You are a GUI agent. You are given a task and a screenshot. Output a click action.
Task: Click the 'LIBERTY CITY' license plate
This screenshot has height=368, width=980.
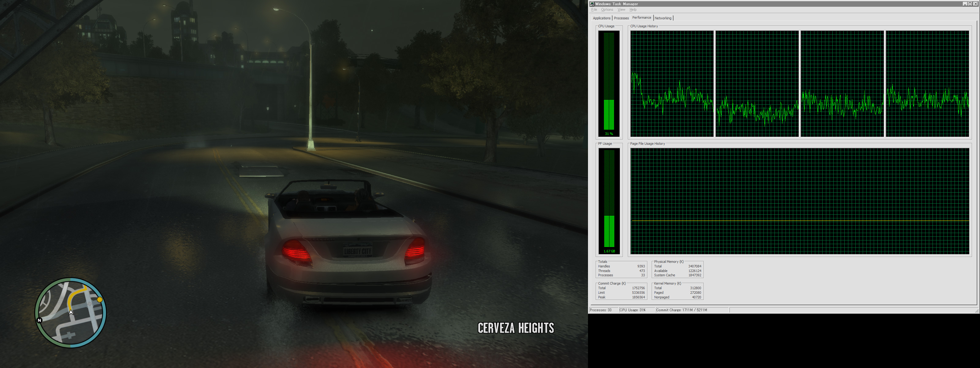[x=357, y=251]
